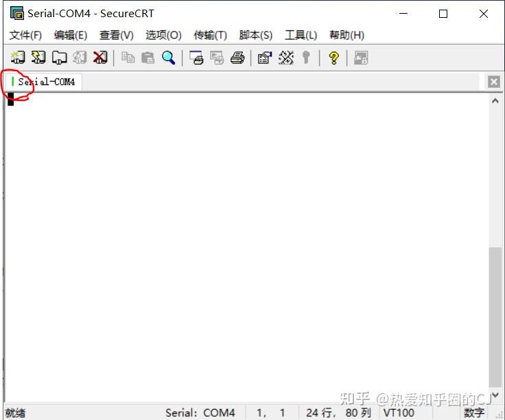Viewport: 505px width, 420px height.
Task: Open the 帮助(H) menu
Action: pyautogui.click(x=347, y=35)
